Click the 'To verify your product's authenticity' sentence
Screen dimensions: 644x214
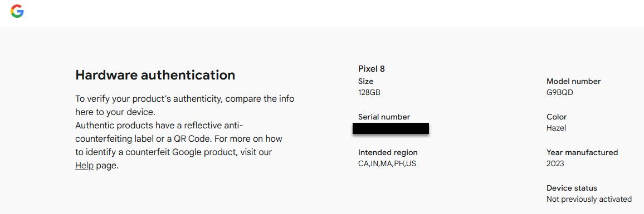pos(185,106)
